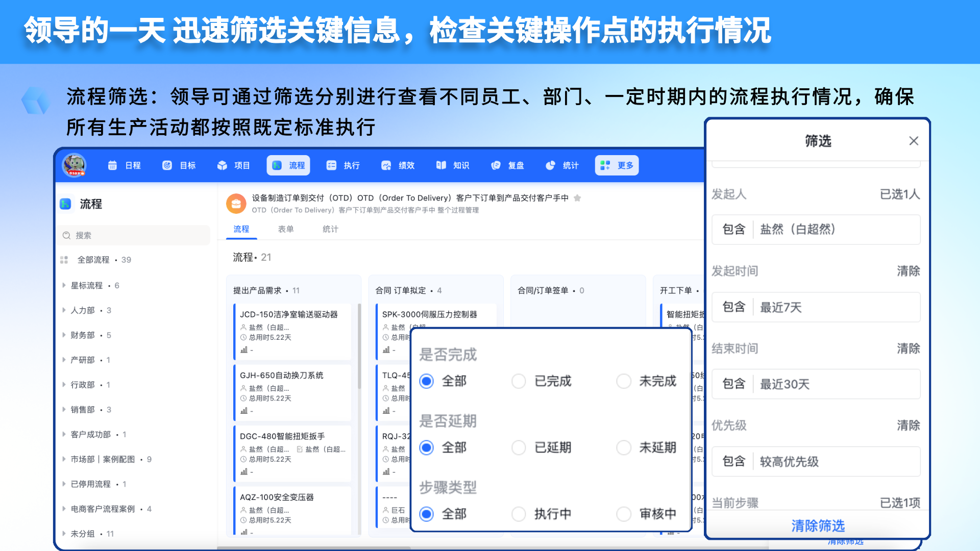980x551 pixels.
Task: Click 清除 next to 优先级
Action: [909, 425]
